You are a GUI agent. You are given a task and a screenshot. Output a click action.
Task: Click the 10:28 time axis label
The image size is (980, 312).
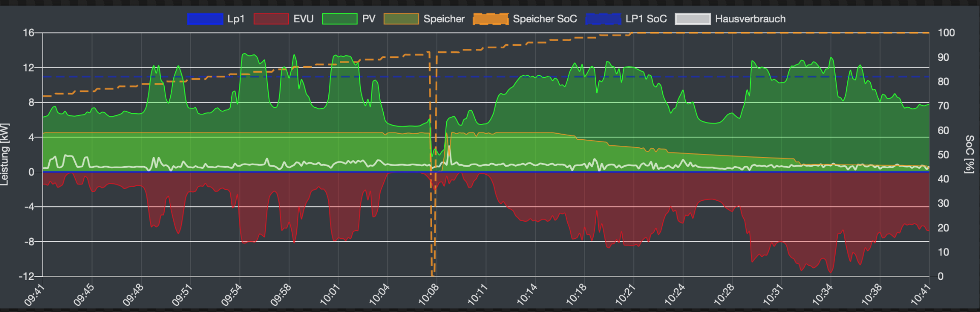pyautogui.click(x=723, y=295)
